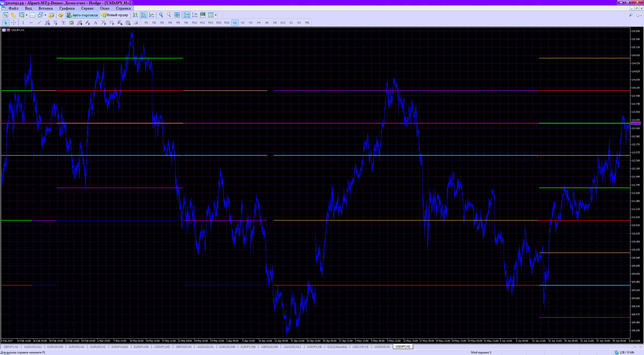
Task: Select the Horizontal Line drawing tool
Action: coord(31,23)
